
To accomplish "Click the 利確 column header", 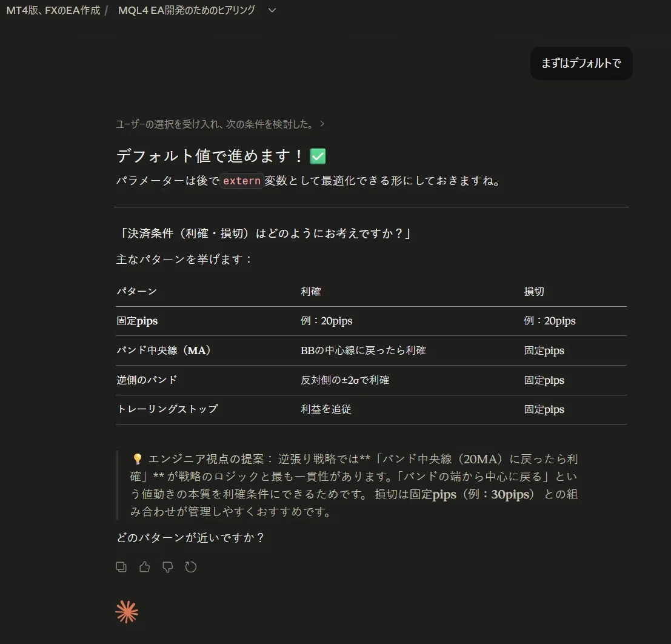I will 311,292.
